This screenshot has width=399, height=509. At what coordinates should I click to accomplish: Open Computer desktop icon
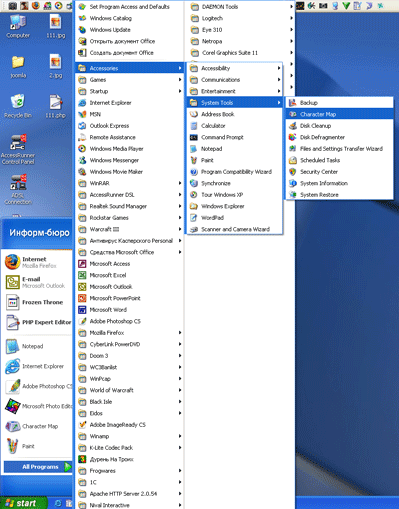pos(18,26)
